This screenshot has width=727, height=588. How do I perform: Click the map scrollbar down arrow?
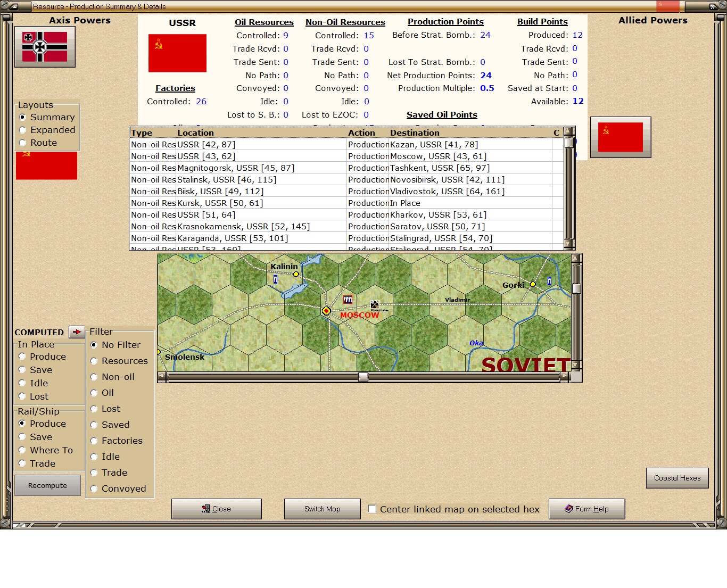(576, 365)
